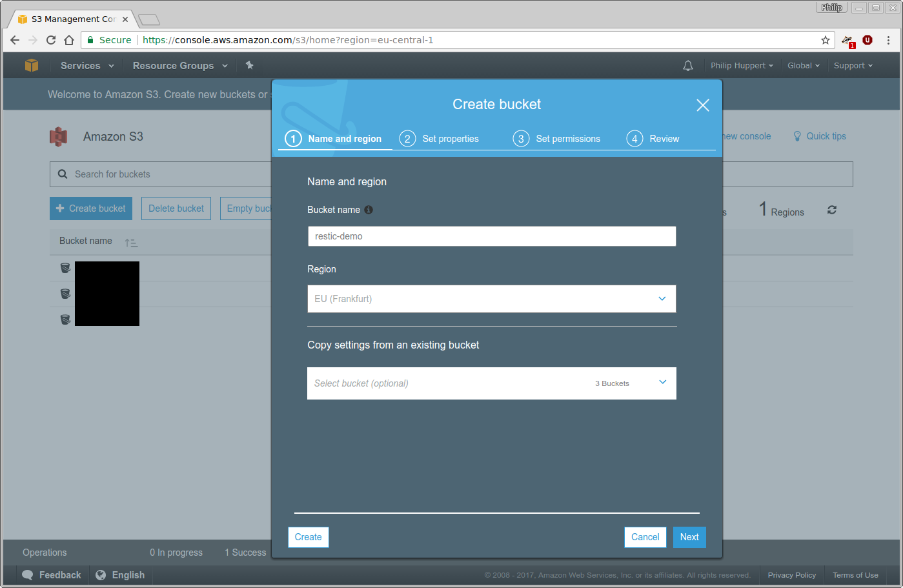Open the Support menu
Screen dimensions: 903x588
(x=853, y=66)
